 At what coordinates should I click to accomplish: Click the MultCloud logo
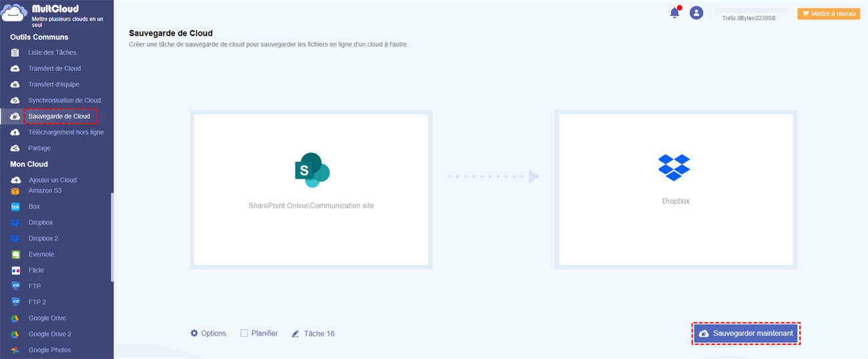click(x=53, y=14)
